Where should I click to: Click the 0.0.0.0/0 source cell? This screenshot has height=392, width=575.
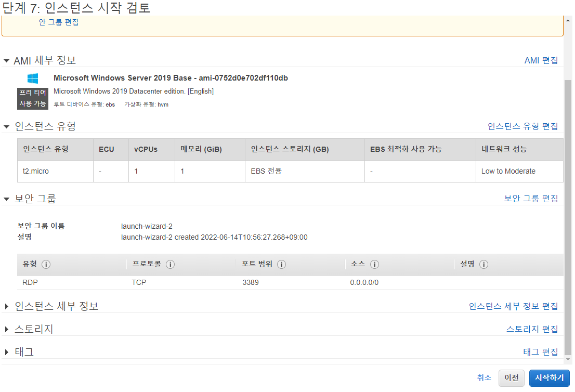pos(364,283)
